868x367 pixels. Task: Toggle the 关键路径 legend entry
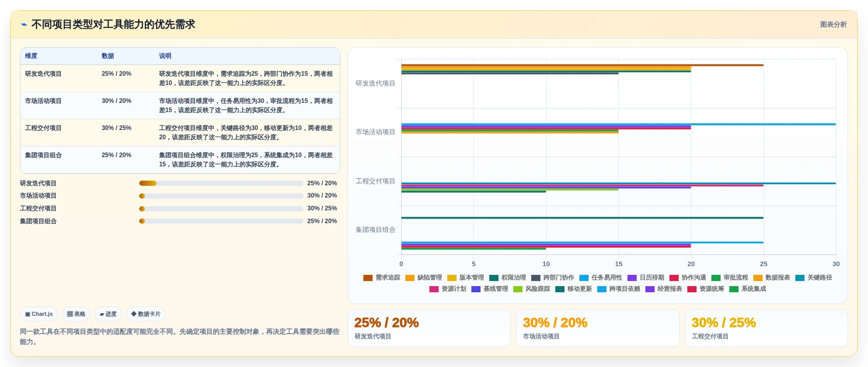coord(814,277)
